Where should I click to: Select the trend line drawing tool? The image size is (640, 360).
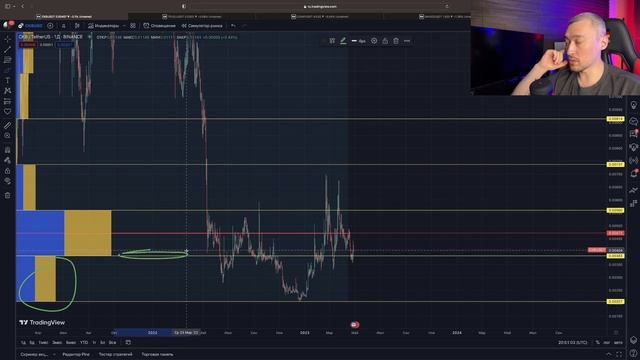click(7, 50)
